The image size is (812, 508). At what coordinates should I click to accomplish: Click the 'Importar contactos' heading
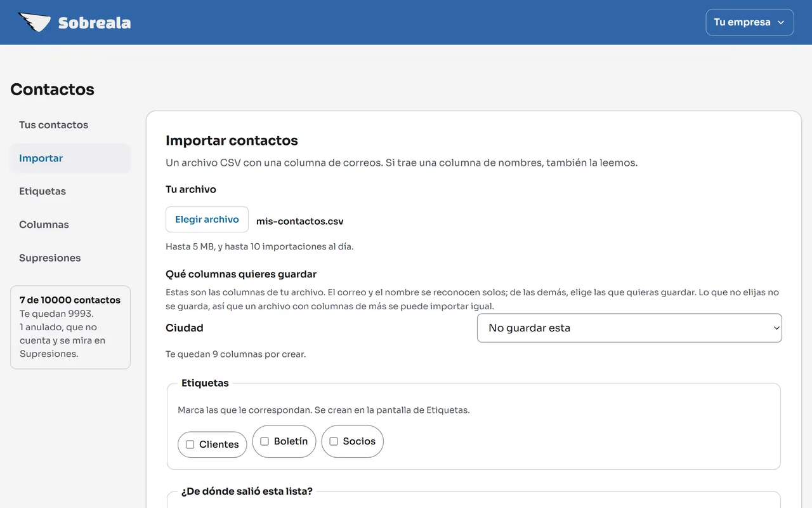[x=232, y=140]
